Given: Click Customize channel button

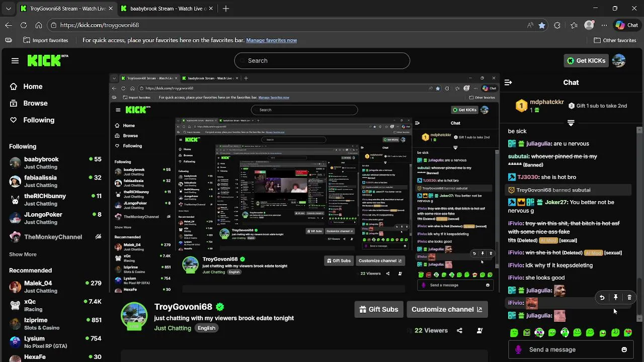Looking at the screenshot, I should (x=447, y=309).
